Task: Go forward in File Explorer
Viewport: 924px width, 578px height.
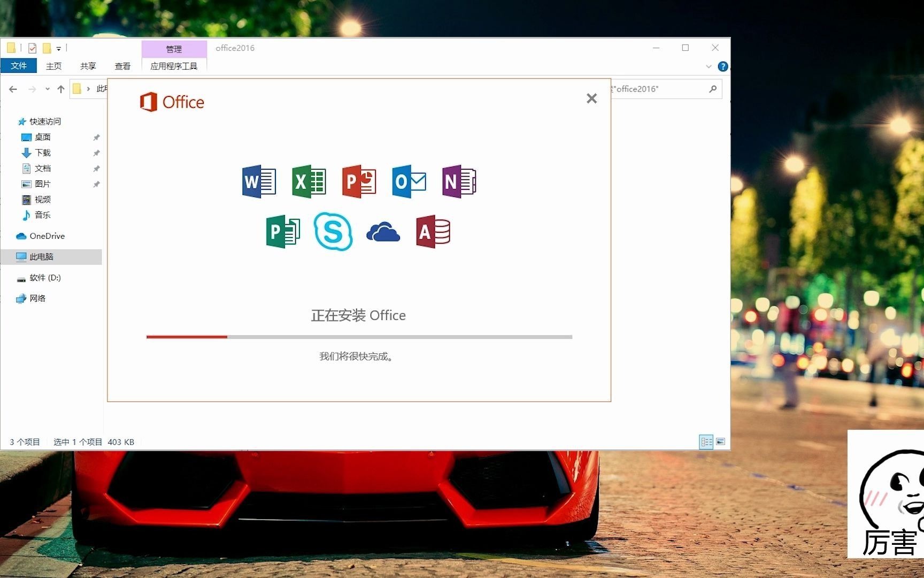Action: pyautogui.click(x=32, y=89)
